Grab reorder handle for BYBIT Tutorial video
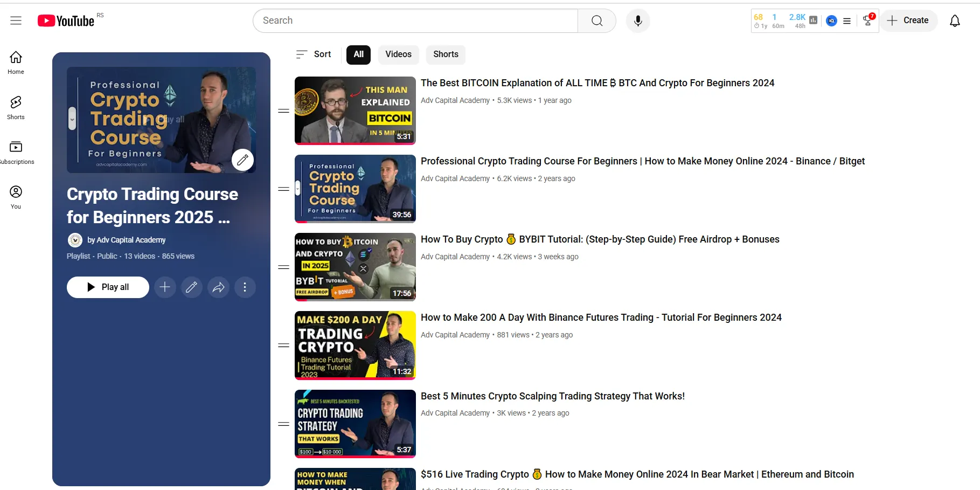Image resolution: width=980 pixels, height=490 pixels. click(284, 267)
